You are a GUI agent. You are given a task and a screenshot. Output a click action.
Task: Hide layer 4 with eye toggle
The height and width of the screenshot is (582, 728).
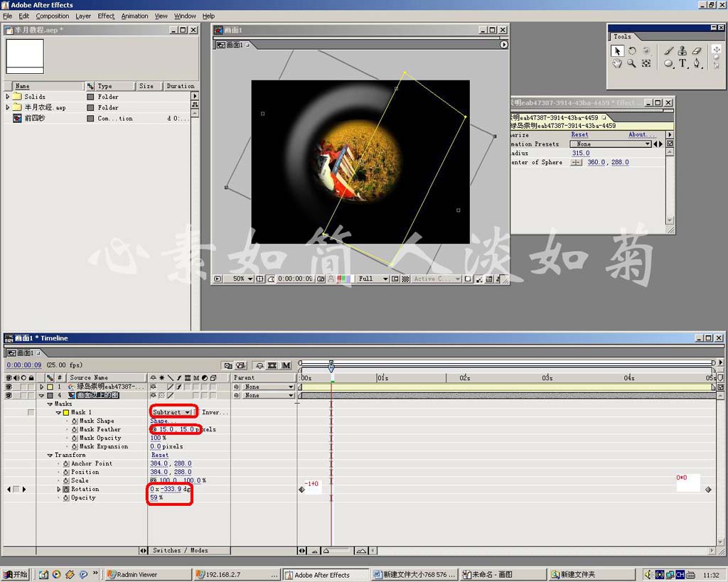tap(9, 395)
